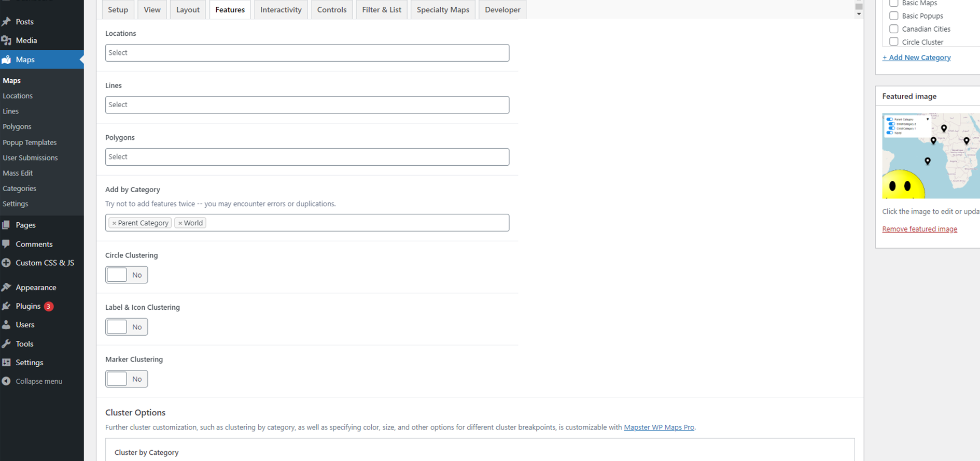Enable the Circle Clustering toggle
The image size is (980, 461).
point(127,275)
